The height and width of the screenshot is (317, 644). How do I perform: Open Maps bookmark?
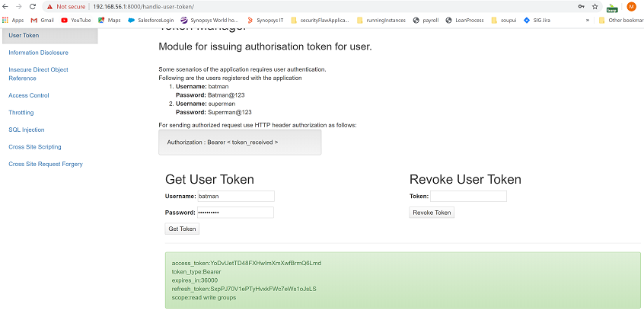(110, 20)
